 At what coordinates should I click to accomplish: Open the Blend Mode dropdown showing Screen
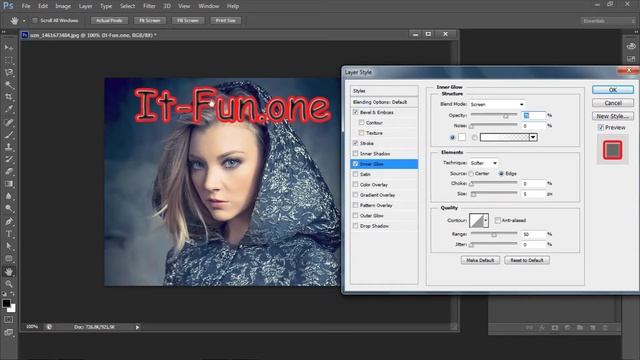[497, 104]
